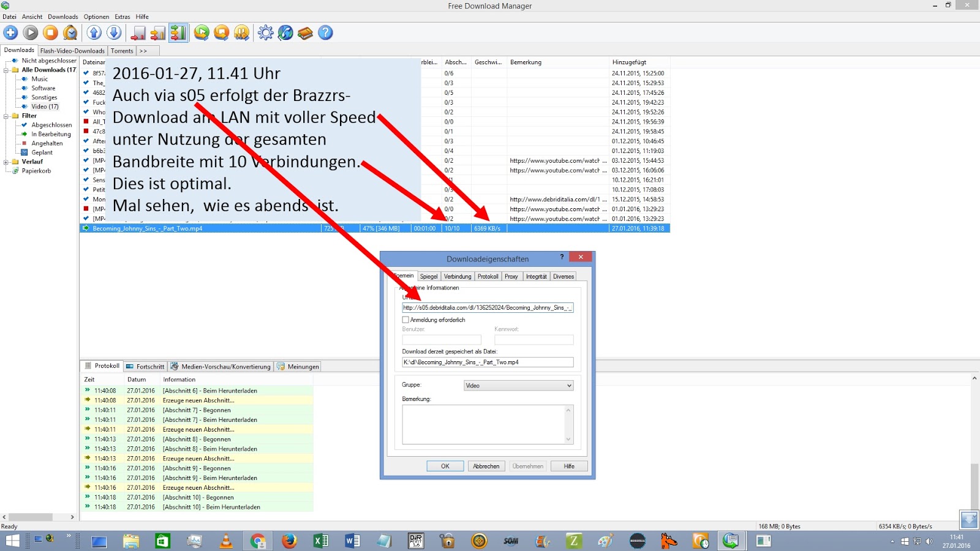Open the Ansicht menu

click(x=32, y=17)
